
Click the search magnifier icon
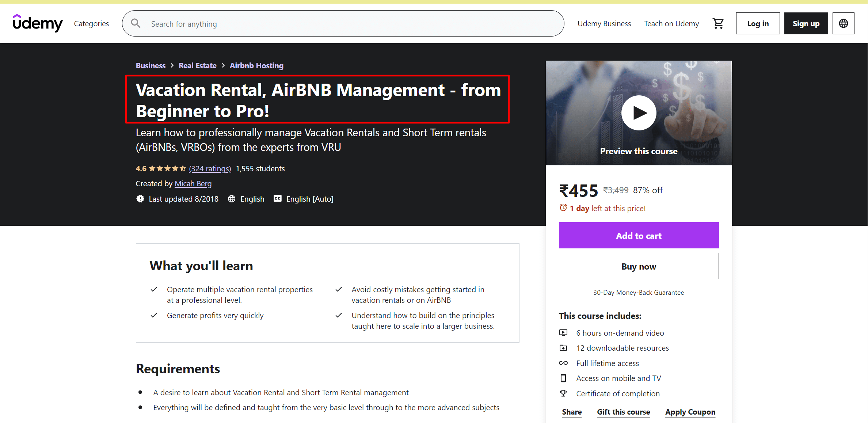click(135, 23)
